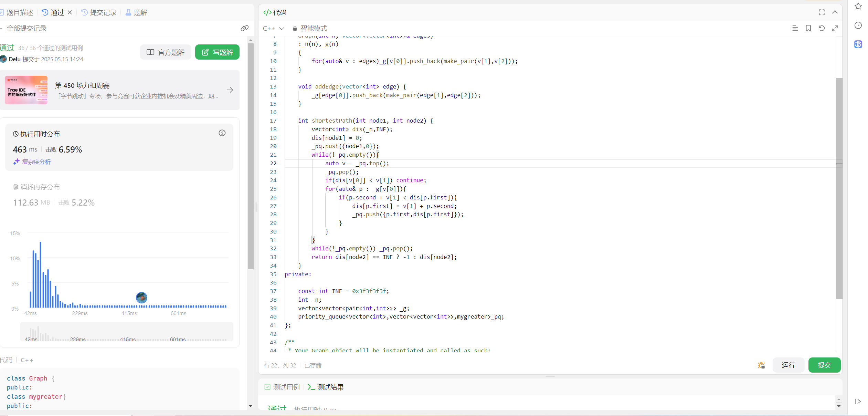Image resolution: width=868 pixels, height=416 pixels.
Task: Toggle the 智能模式 lock setting
Action: tap(310, 28)
